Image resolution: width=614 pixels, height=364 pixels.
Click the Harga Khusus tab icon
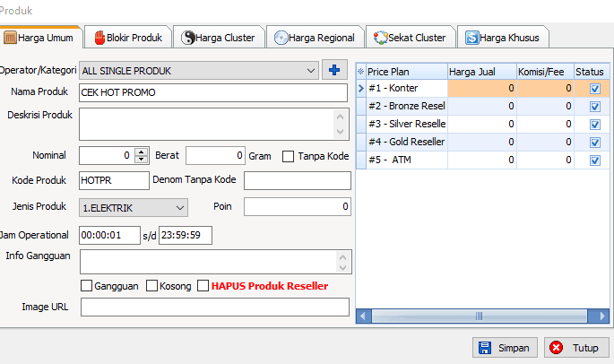pyautogui.click(x=471, y=38)
